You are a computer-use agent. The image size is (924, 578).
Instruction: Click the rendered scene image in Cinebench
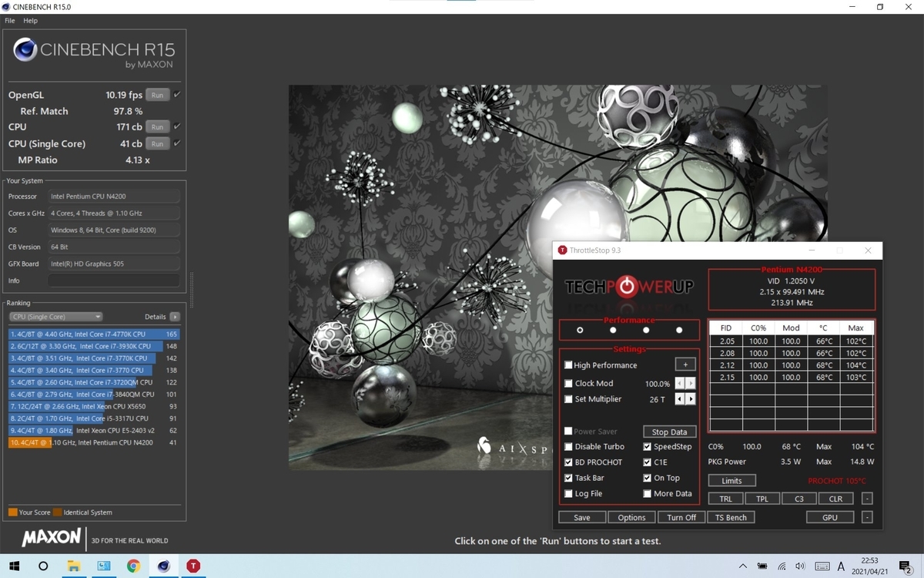click(558, 277)
